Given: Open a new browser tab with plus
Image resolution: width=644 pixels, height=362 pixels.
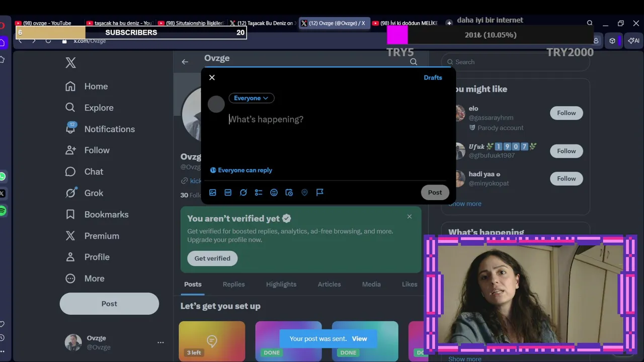Looking at the screenshot, I should pos(449,23).
